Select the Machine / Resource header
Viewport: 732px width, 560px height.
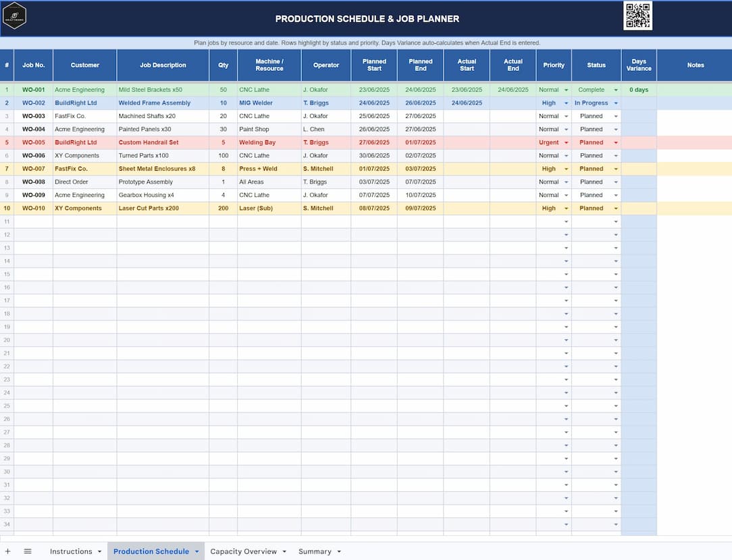(269, 65)
